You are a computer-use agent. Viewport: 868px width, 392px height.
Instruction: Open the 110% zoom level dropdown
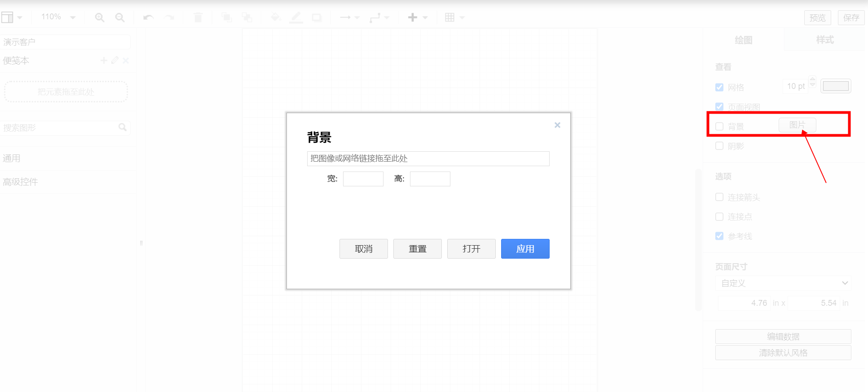[x=58, y=17]
